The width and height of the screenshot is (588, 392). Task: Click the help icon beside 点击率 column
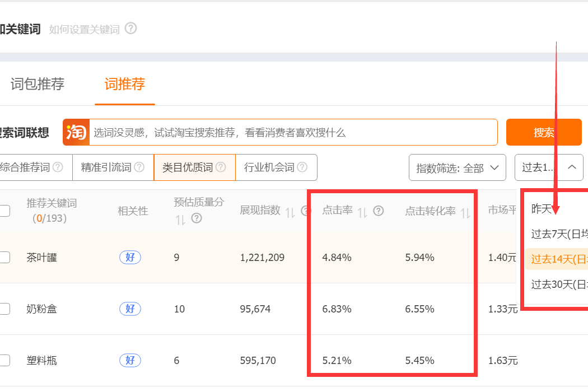[379, 211]
